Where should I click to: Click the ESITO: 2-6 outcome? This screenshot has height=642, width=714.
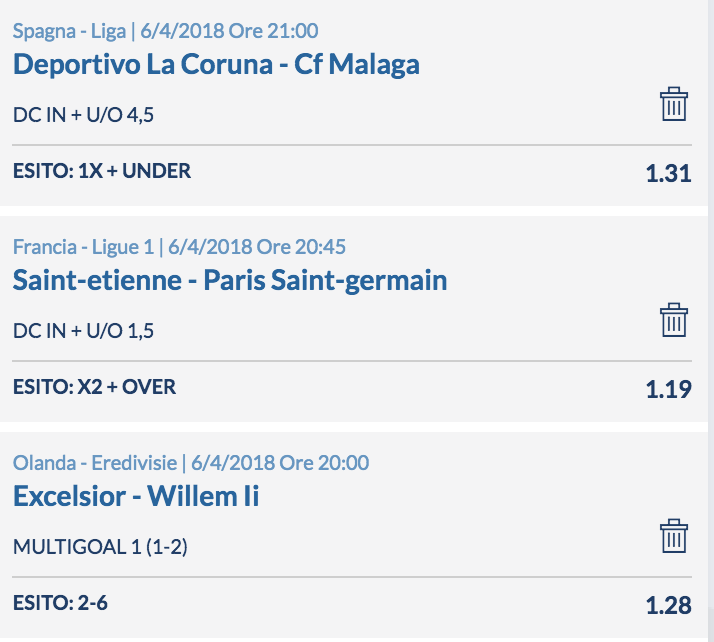[x=60, y=602]
